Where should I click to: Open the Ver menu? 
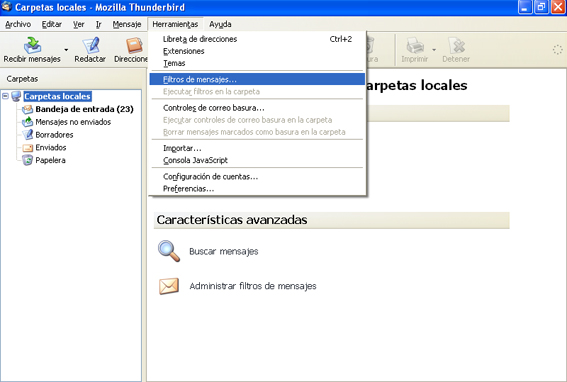[78, 24]
